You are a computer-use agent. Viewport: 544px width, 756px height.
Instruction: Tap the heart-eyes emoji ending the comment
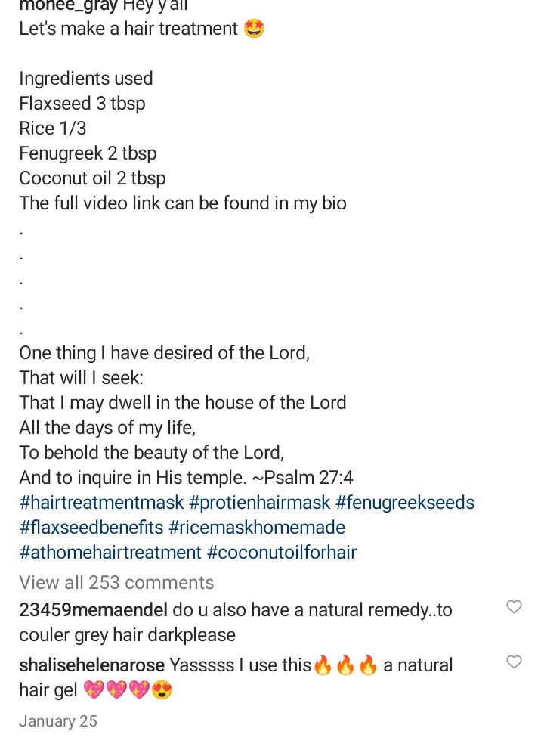(x=162, y=690)
